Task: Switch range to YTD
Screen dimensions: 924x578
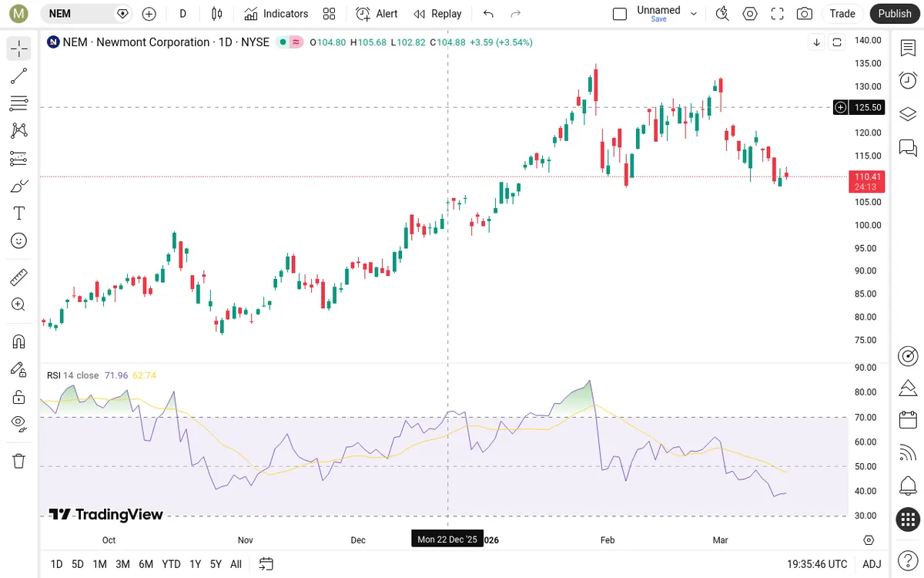Action: click(x=172, y=564)
